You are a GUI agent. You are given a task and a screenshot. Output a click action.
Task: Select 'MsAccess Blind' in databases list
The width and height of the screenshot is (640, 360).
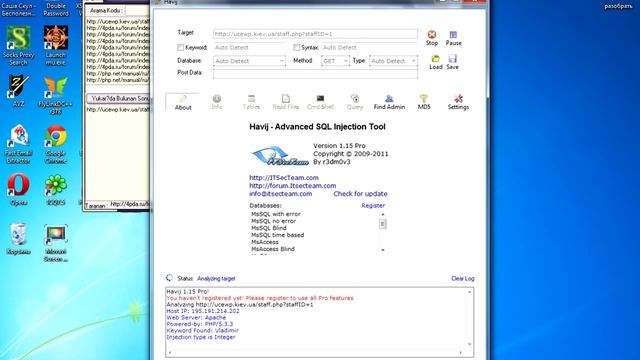[273, 249]
